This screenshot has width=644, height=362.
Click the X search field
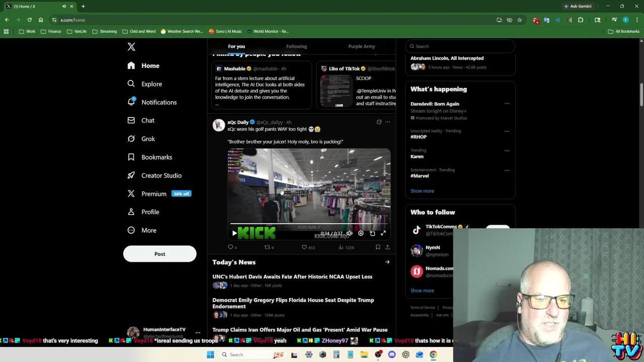click(460, 46)
